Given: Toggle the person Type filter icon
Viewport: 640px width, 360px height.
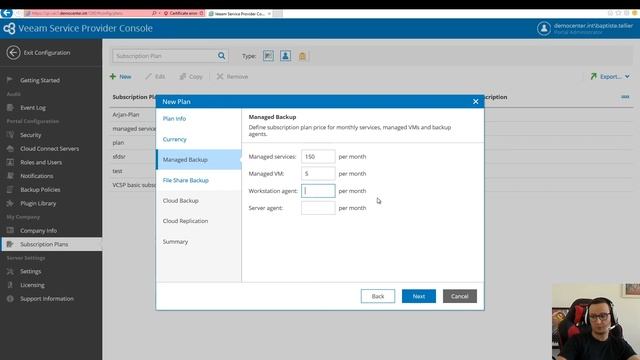Looking at the screenshot, I should point(285,56).
